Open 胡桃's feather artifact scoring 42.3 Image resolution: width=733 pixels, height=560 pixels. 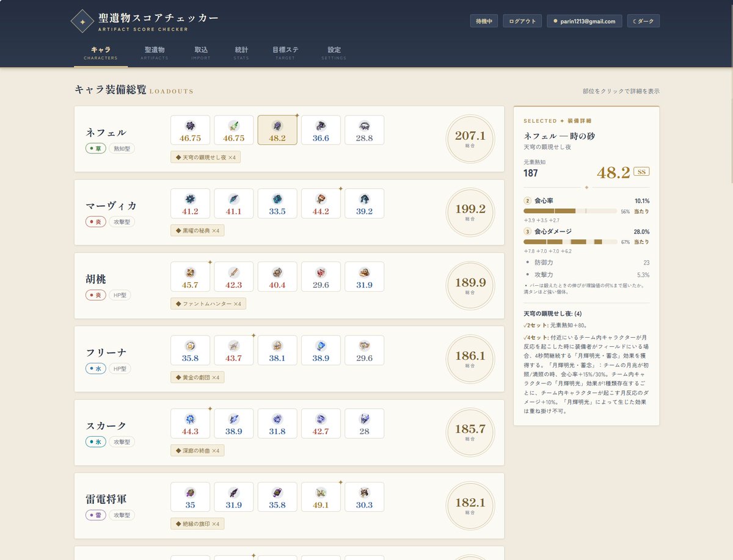pos(233,277)
